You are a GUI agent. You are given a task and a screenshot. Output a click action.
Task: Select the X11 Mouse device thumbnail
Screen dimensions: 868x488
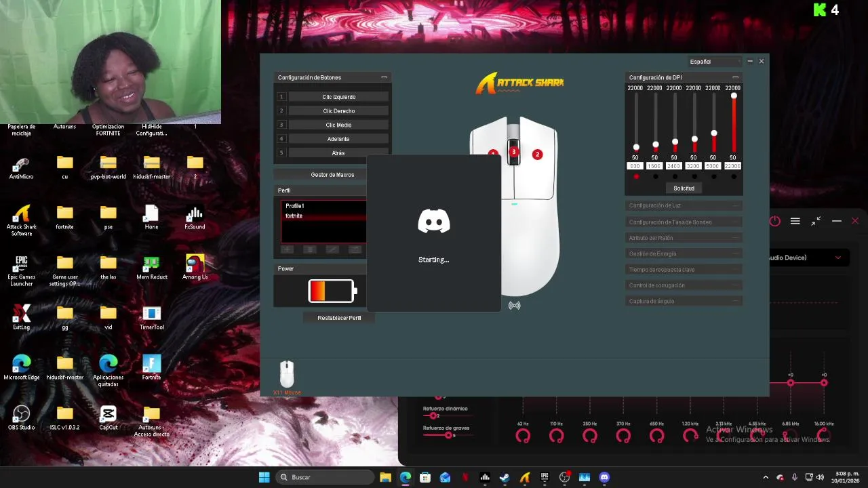(287, 375)
